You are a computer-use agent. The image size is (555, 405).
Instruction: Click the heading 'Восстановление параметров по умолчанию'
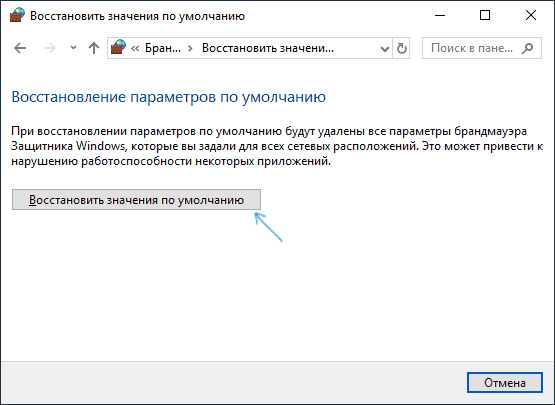tap(168, 97)
